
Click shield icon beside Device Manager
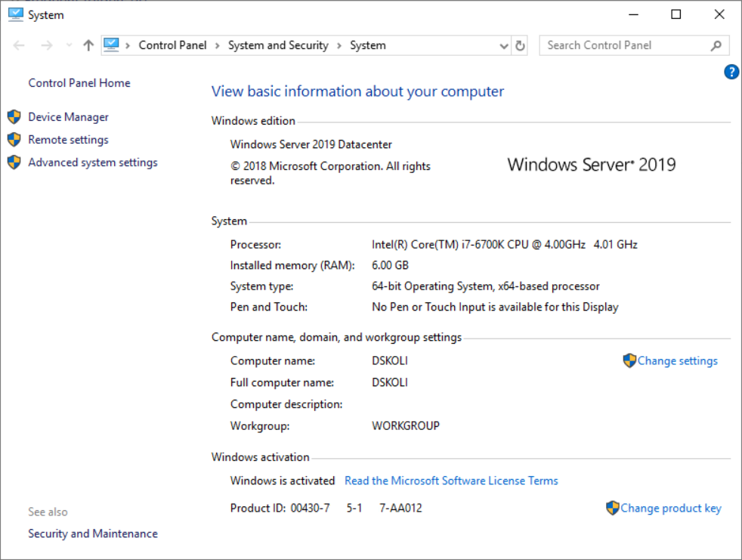pyautogui.click(x=14, y=116)
